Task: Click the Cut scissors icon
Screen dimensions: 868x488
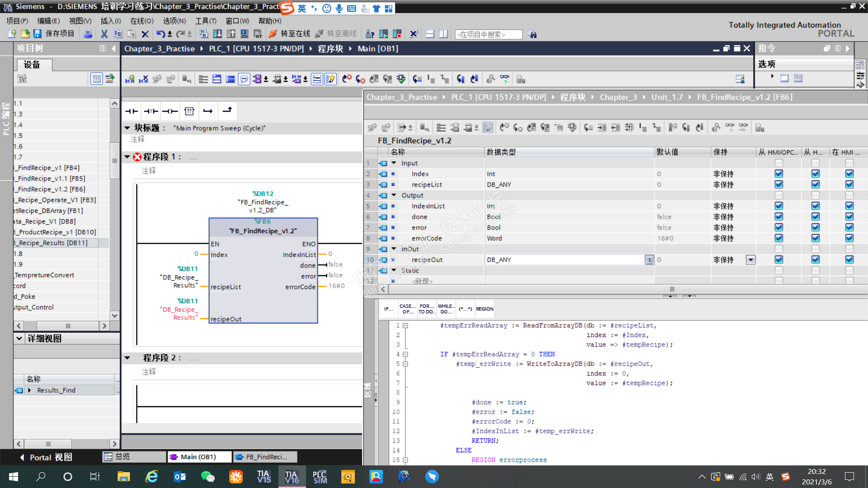Action: [104, 34]
